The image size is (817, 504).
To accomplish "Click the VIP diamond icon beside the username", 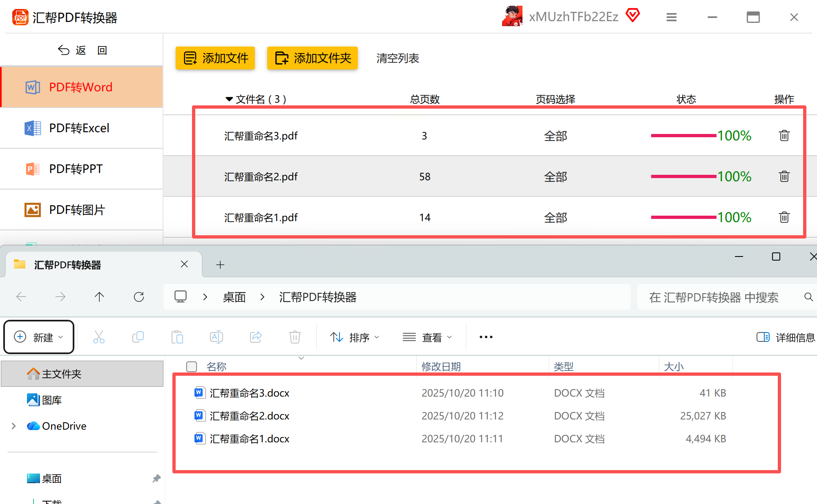I will (633, 16).
